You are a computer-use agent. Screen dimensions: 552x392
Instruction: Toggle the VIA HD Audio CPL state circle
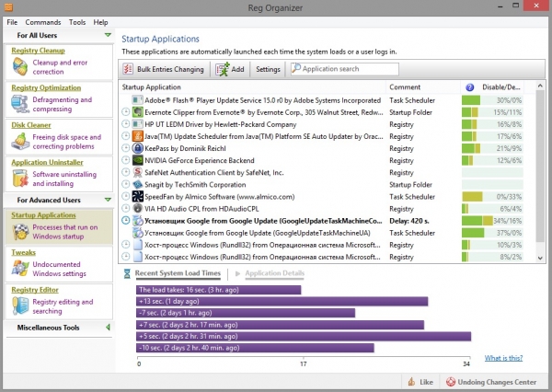[x=126, y=208]
